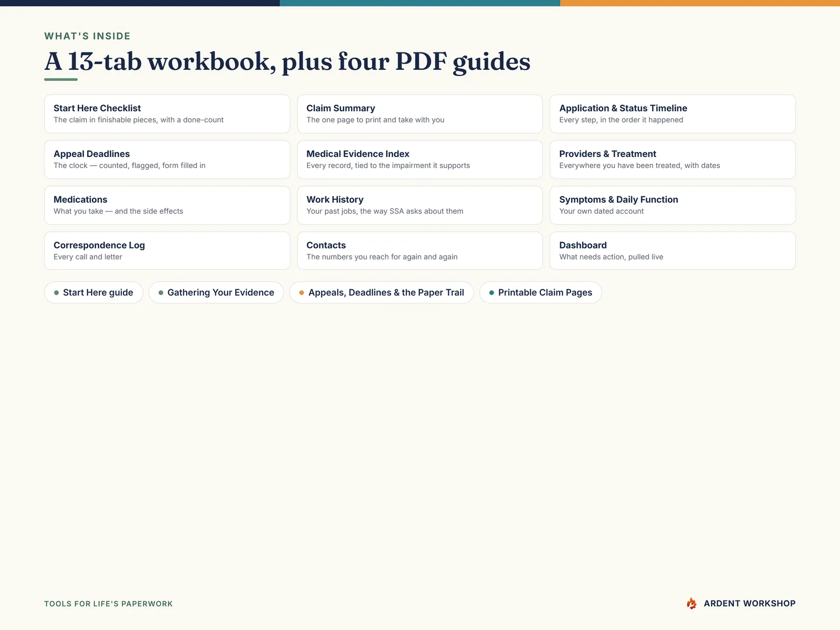Click 'Every call and letter' text
The width and height of the screenshot is (840, 630).
88,257
